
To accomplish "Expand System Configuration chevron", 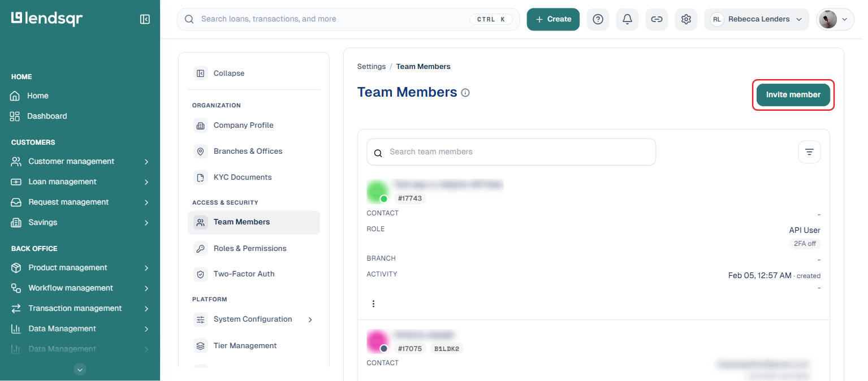I will point(310,319).
